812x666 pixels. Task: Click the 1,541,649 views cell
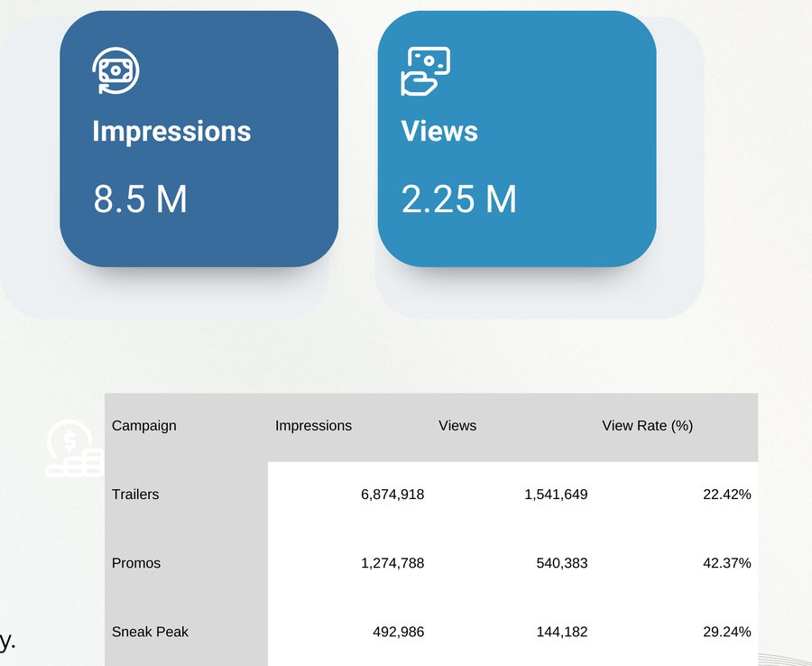click(556, 495)
